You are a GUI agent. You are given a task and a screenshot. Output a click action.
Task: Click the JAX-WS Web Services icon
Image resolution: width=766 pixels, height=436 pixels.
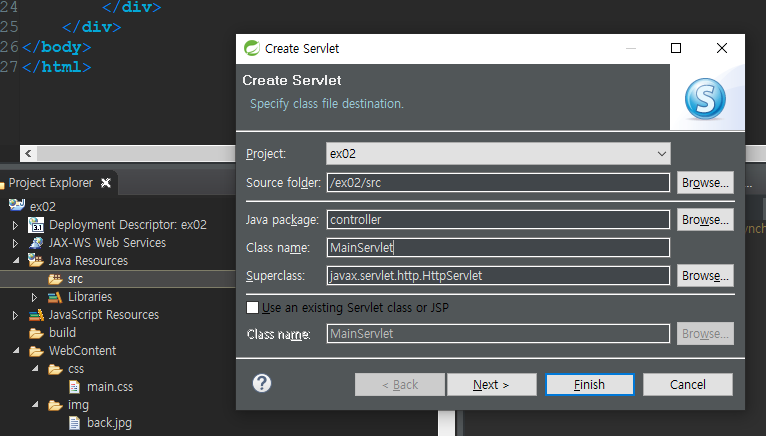pos(36,243)
